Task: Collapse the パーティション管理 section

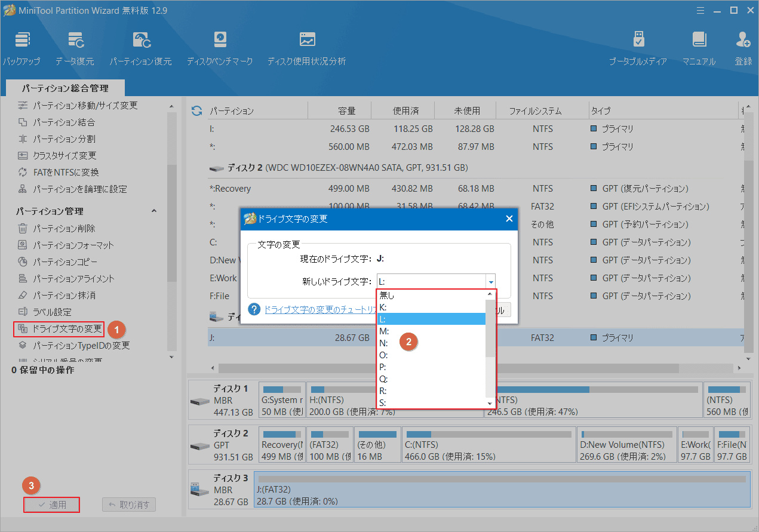Action: coord(154,211)
